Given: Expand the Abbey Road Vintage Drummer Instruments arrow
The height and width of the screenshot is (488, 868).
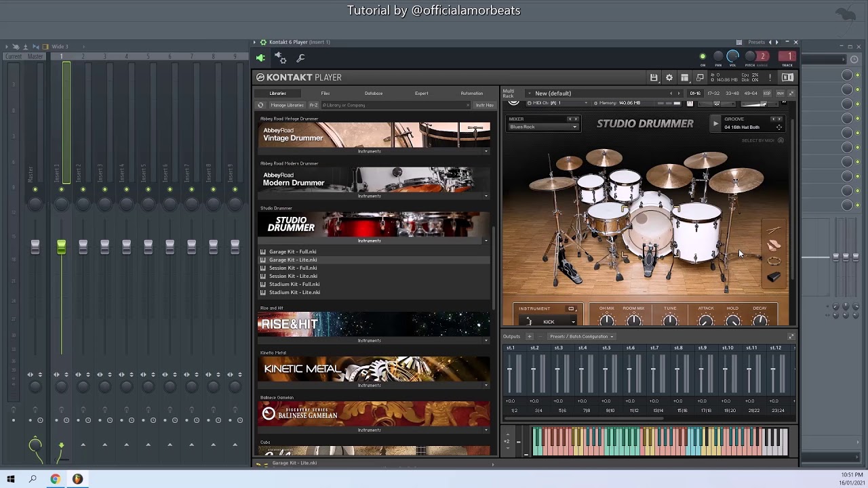Looking at the screenshot, I should (486, 151).
